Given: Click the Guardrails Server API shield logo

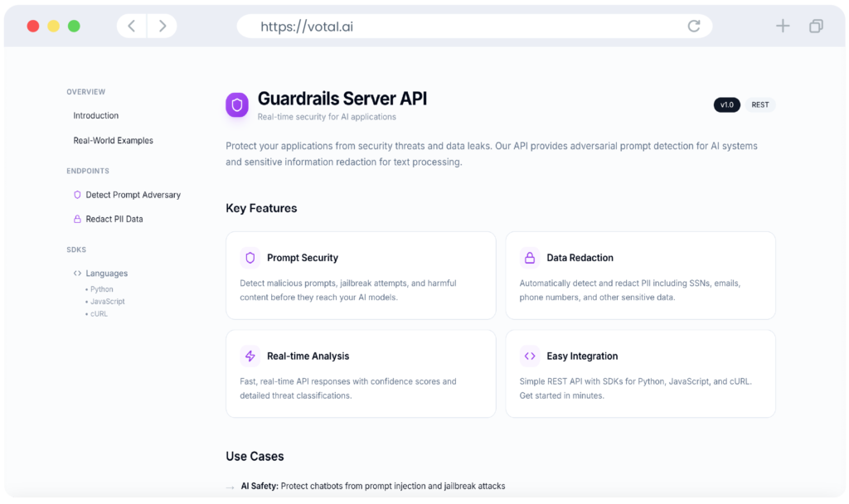Looking at the screenshot, I should [x=236, y=105].
